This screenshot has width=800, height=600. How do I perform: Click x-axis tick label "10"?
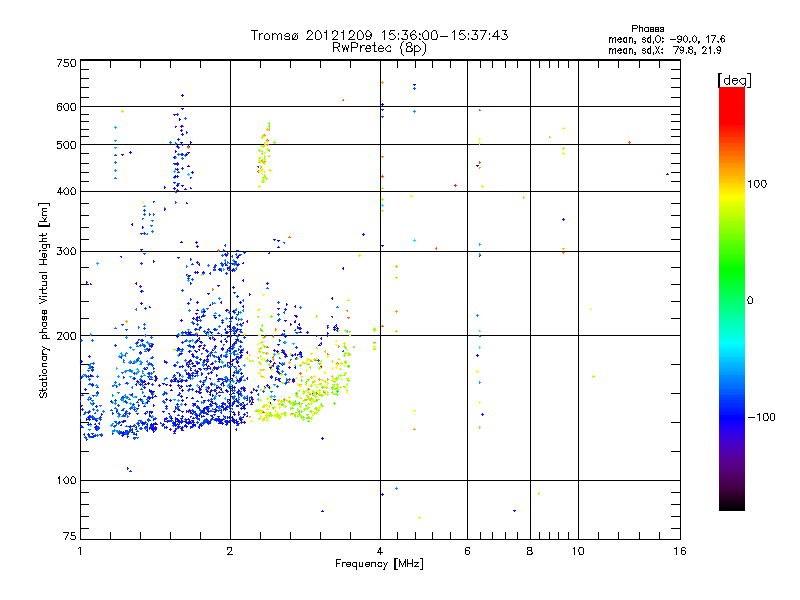[578, 551]
